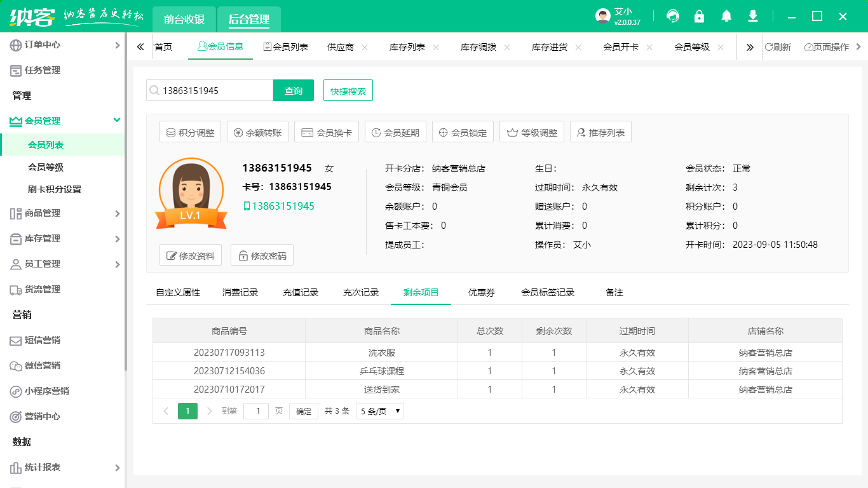Click 等级调整 level adjust button
The height and width of the screenshot is (488, 868).
532,133
